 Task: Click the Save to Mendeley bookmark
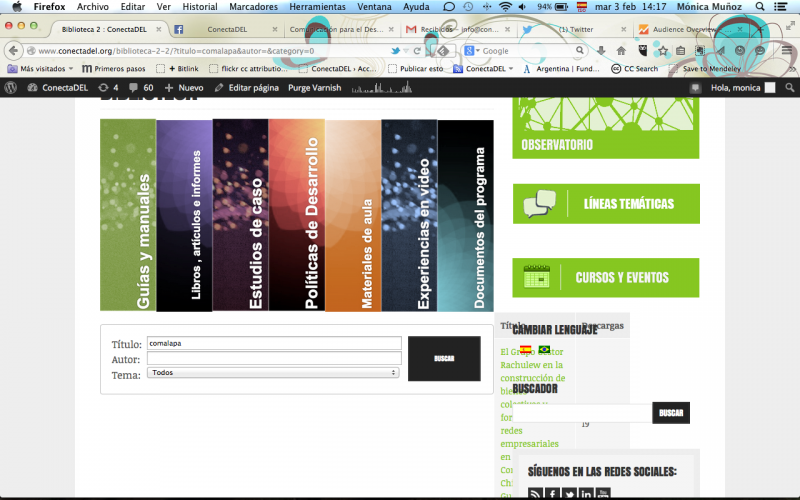pyautogui.click(x=705, y=68)
